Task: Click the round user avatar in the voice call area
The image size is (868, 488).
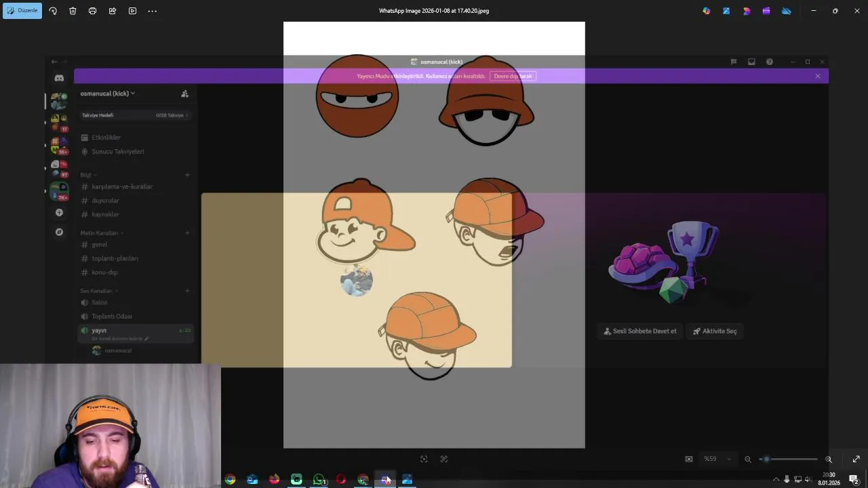Action: [x=357, y=281]
